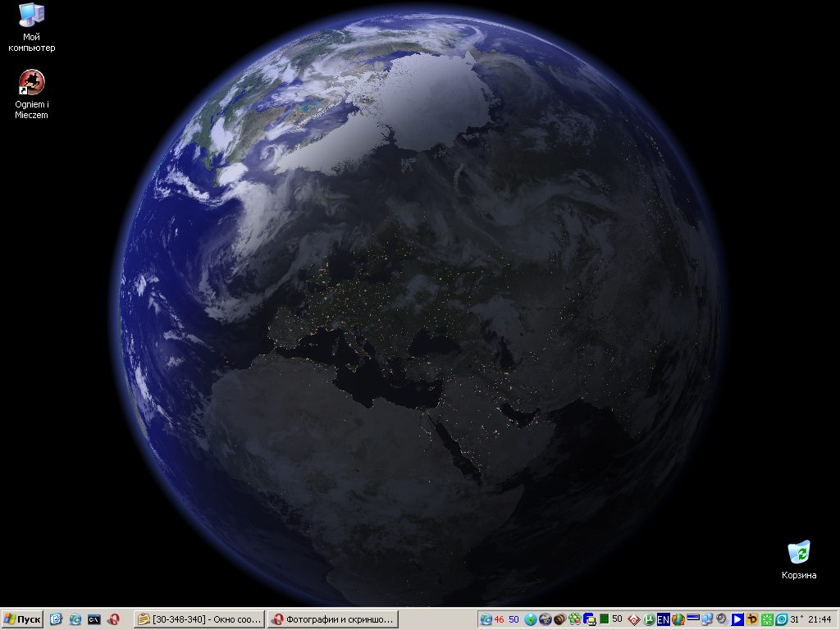Click the dark green square tray icon

[x=605, y=619]
